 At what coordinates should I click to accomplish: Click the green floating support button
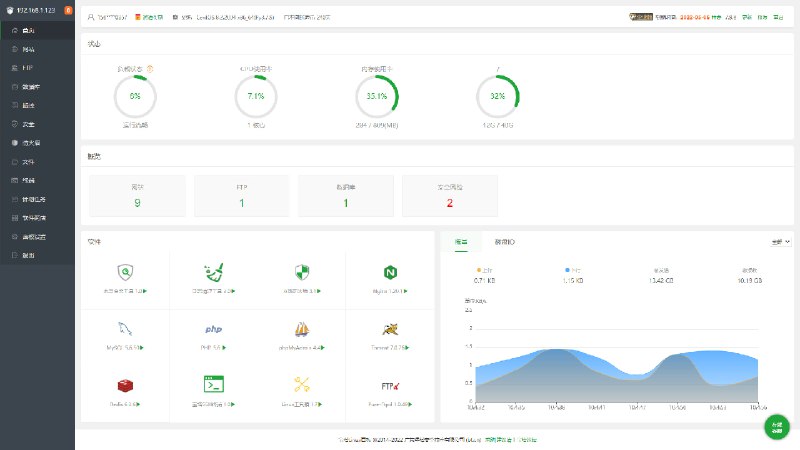coord(776,427)
